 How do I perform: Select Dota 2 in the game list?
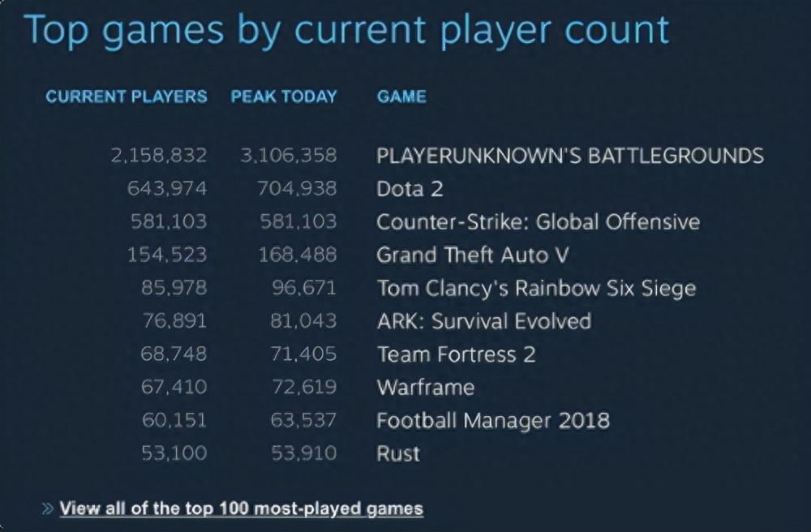410,189
